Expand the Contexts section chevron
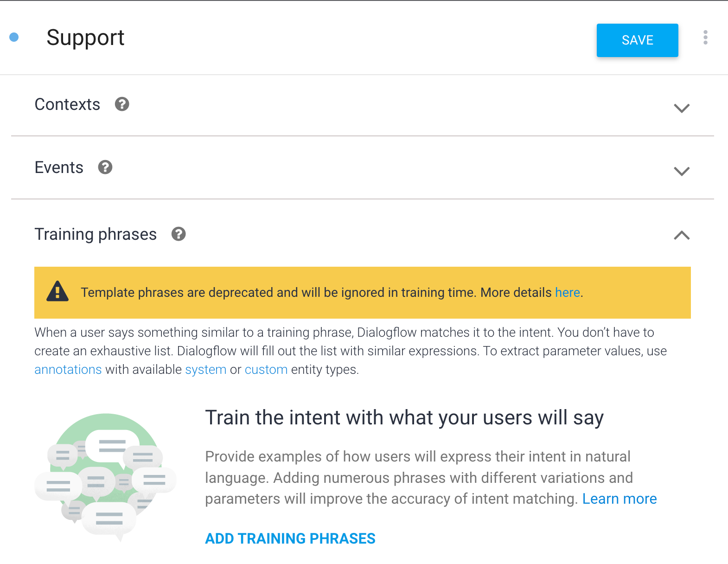The height and width of the screenshot is (564, 728). pos(682,108)
